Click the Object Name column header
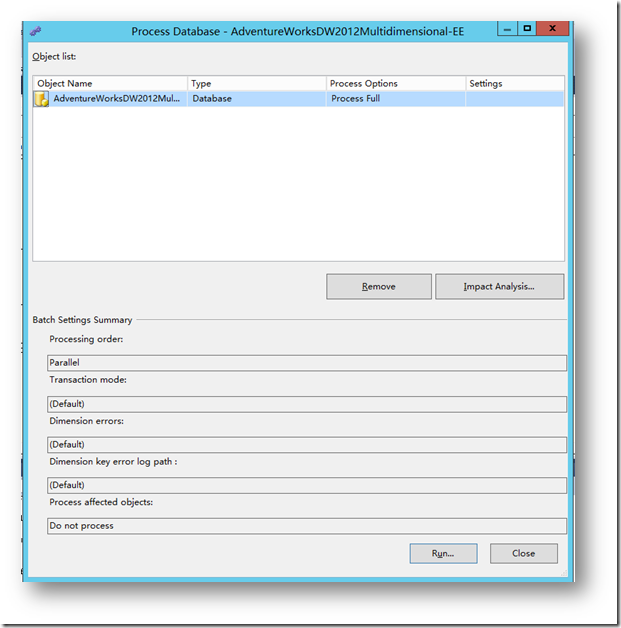Screen dimensions: 621x628 pyautogui.click(x=110, y=83)
